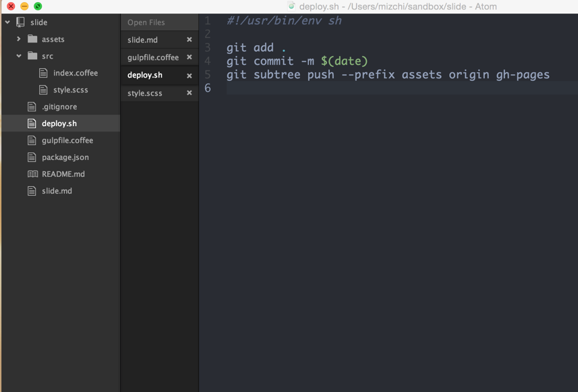Click the .gitignore file icon

pyautogui.click(x=32, y=107)
